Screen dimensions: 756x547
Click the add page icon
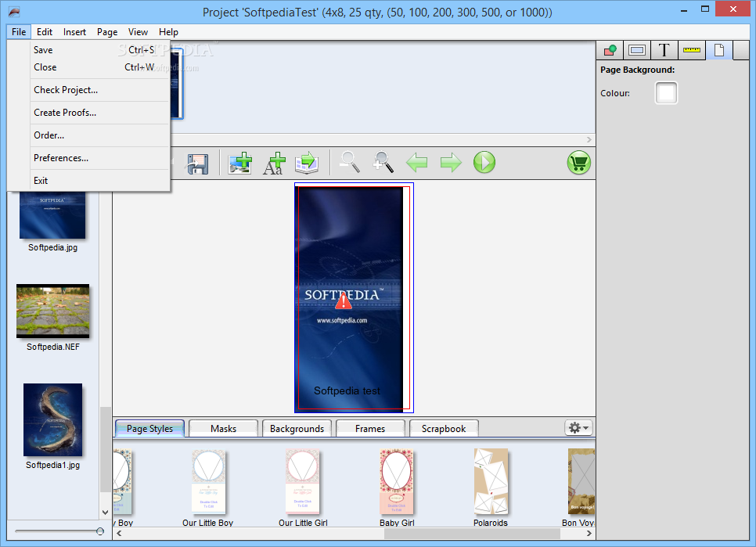(x=307, y=163)
